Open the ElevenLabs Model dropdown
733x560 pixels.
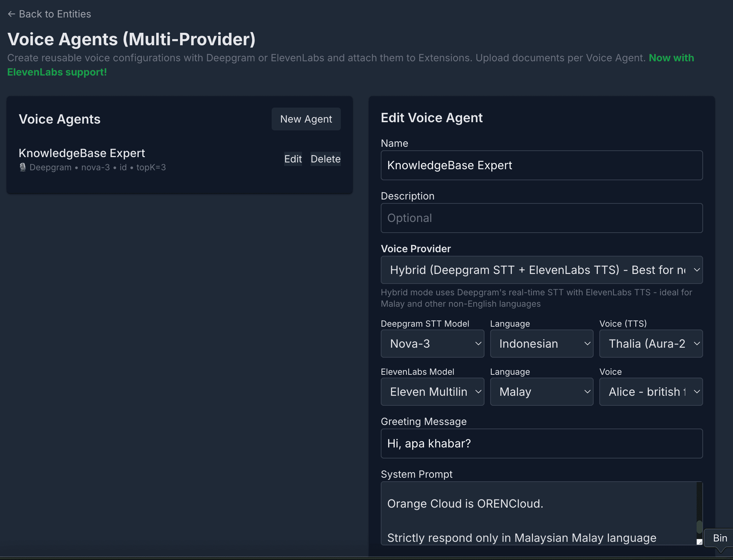click(432, 392)
